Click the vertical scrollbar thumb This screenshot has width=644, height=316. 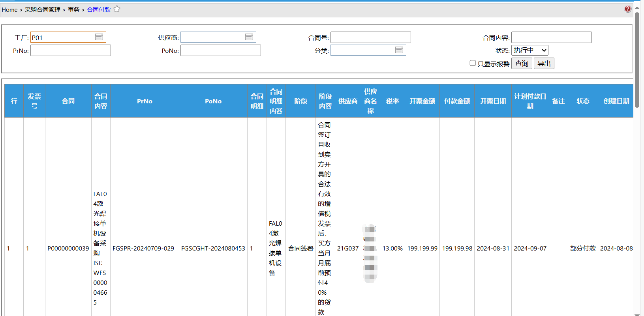point(637,59)
